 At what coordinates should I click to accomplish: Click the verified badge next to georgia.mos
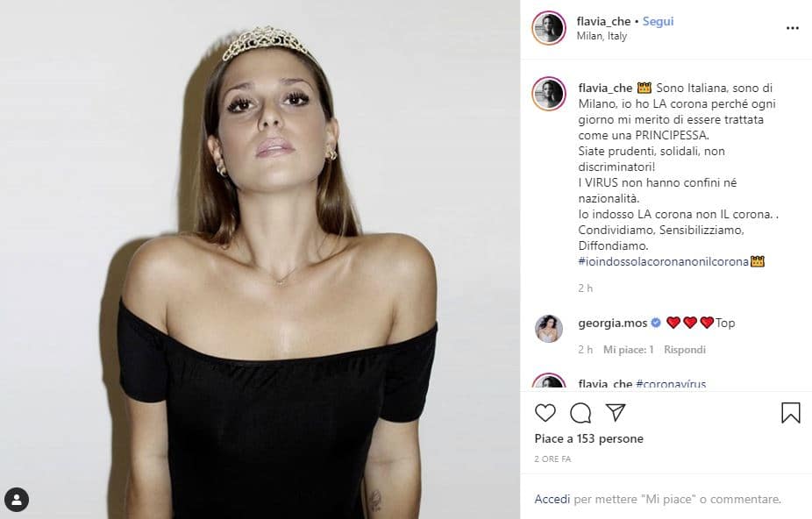[655, 322]
